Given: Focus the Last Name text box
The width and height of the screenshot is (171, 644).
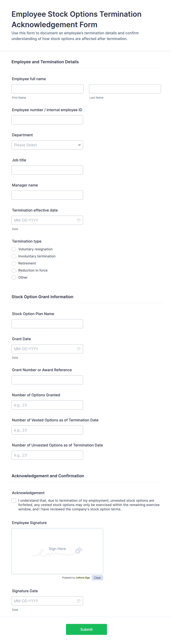Looking at the screenshot, I should coord(125,89).
